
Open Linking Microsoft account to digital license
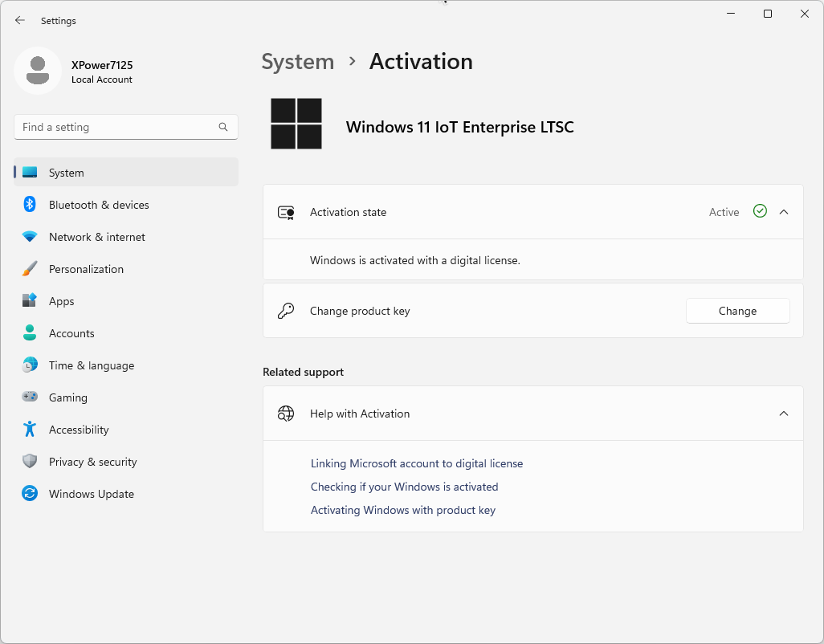[416, 463]
